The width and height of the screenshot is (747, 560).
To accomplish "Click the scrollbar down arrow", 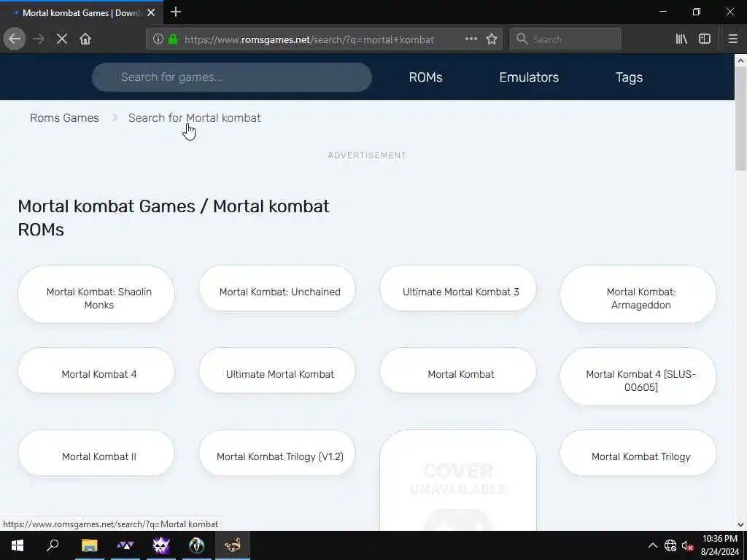I will 740,525.
